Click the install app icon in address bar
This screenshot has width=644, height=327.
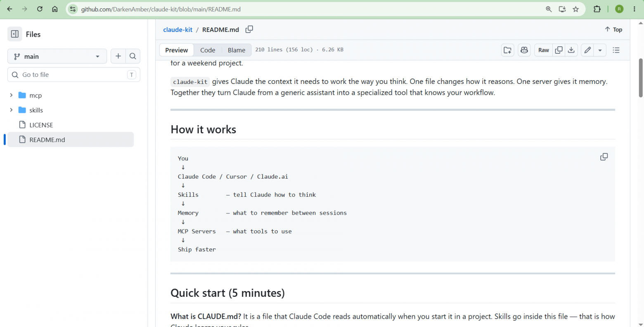562,9
